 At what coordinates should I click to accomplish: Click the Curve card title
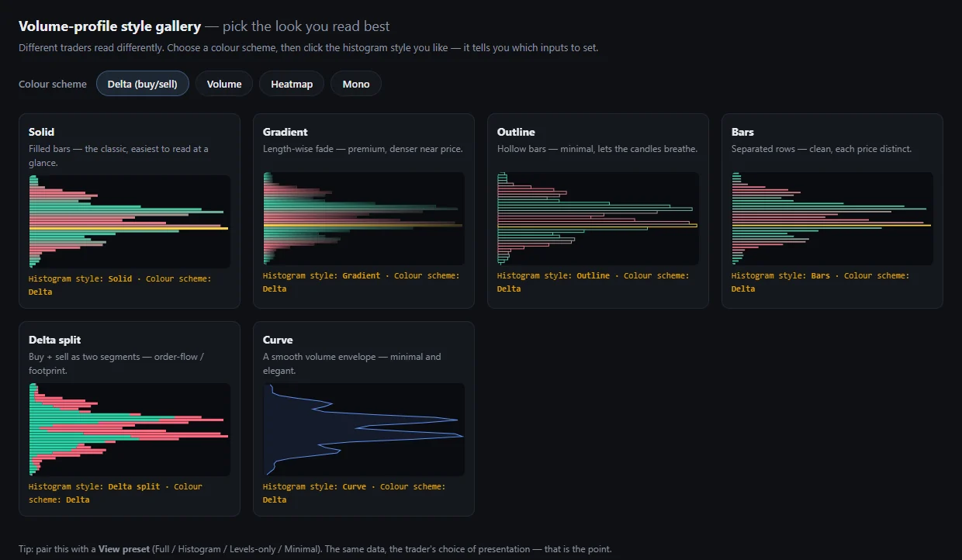(x=278, y=340)
